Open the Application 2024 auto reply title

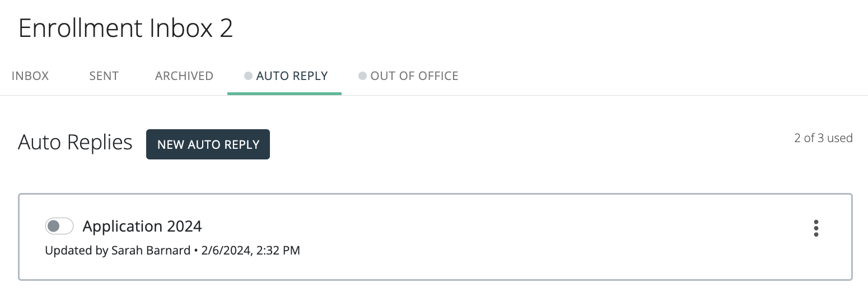142,226
